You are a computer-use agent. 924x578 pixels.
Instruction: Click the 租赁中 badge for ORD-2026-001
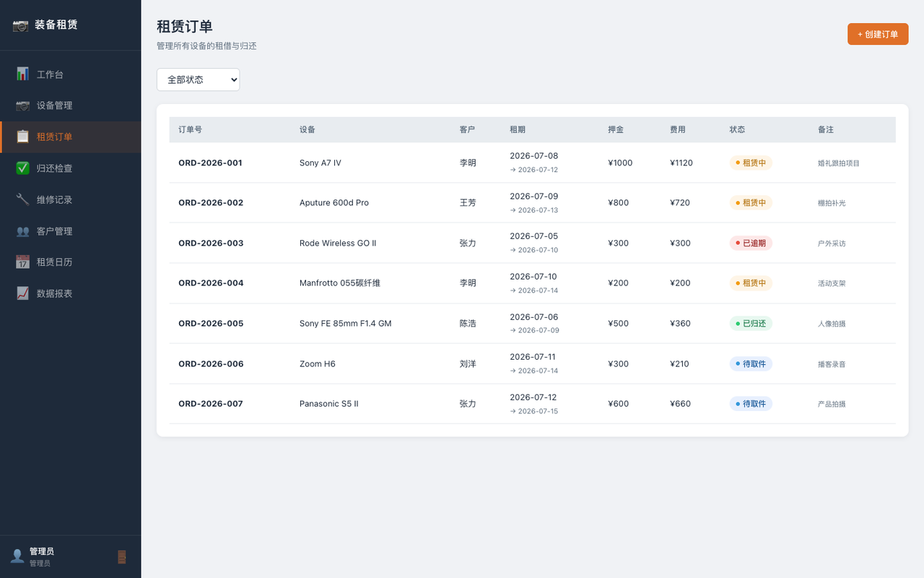[751, 163]
